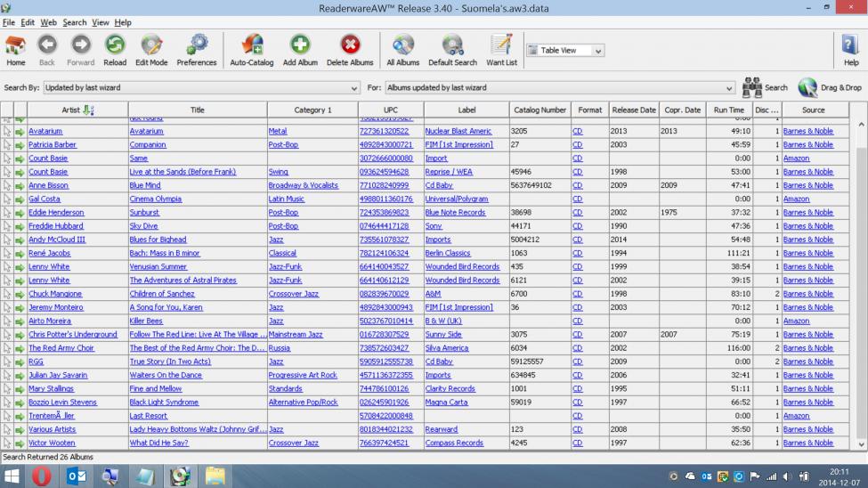Viewport: 868px width, 488px height.
Task: Click the Search button with binoculars
Action: 764,87
